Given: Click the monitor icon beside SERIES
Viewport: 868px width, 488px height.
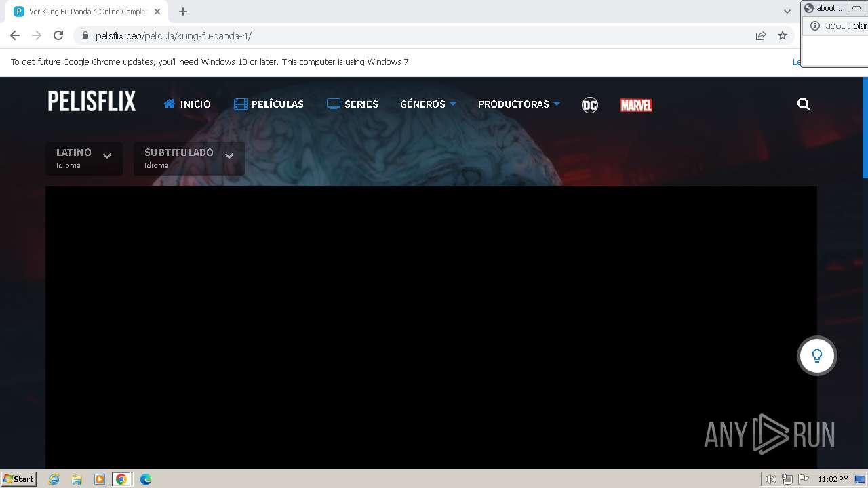Looking at the screenshot, I should tap(333, 104).
